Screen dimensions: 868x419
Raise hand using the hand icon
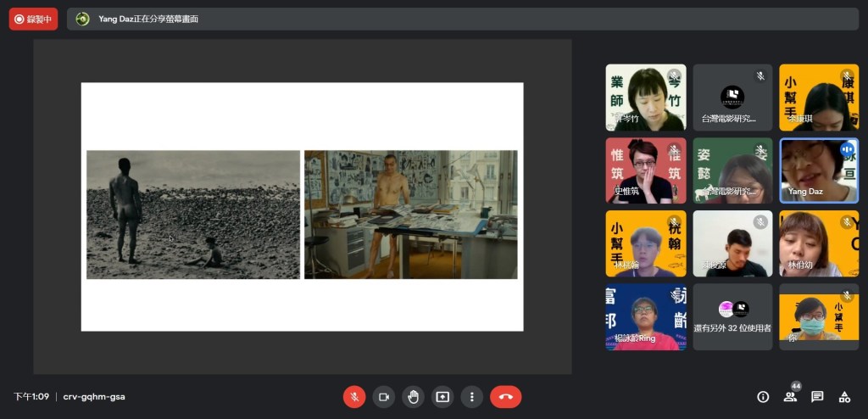(413, 396)
